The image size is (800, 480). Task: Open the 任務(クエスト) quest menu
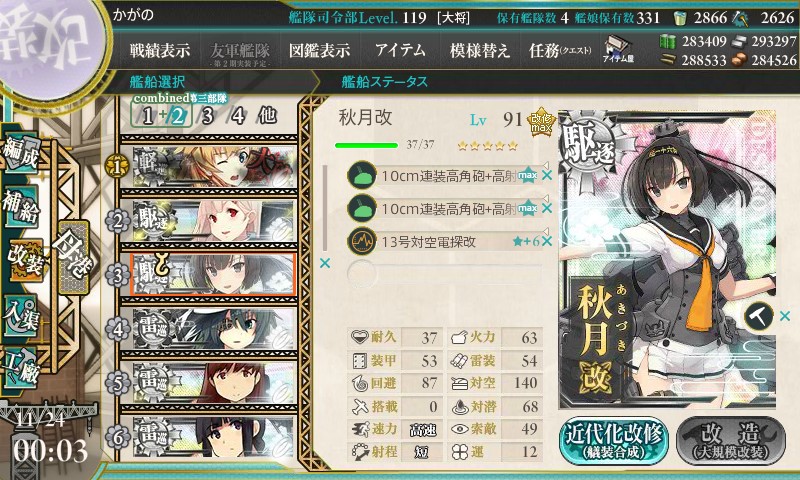[x=560, y=50]
